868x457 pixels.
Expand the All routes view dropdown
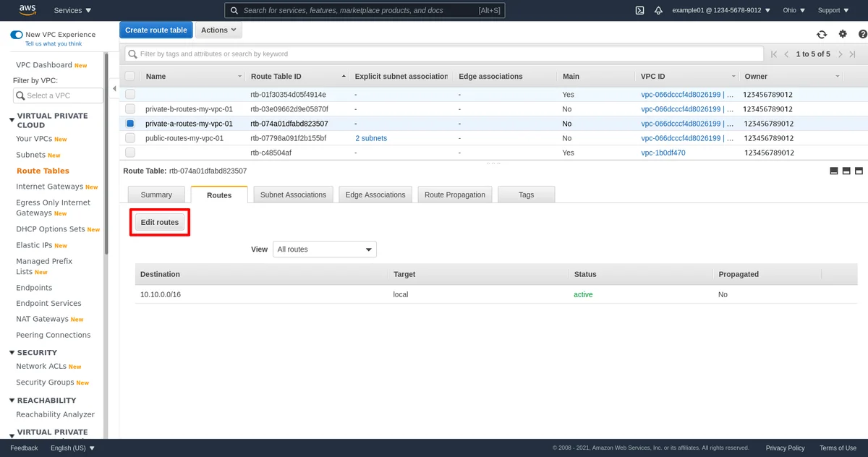tap(325, 249)
